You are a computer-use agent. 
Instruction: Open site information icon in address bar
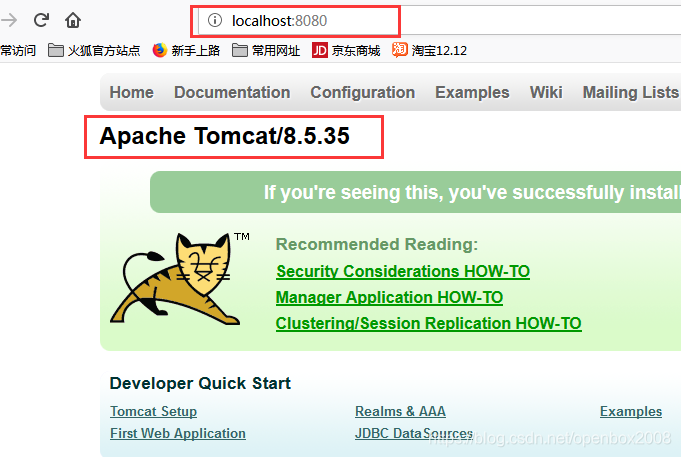[215, 20]
